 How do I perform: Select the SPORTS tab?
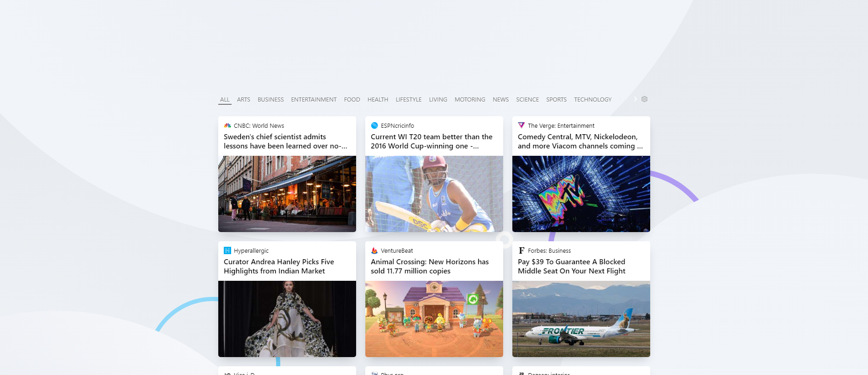(556, 100)
